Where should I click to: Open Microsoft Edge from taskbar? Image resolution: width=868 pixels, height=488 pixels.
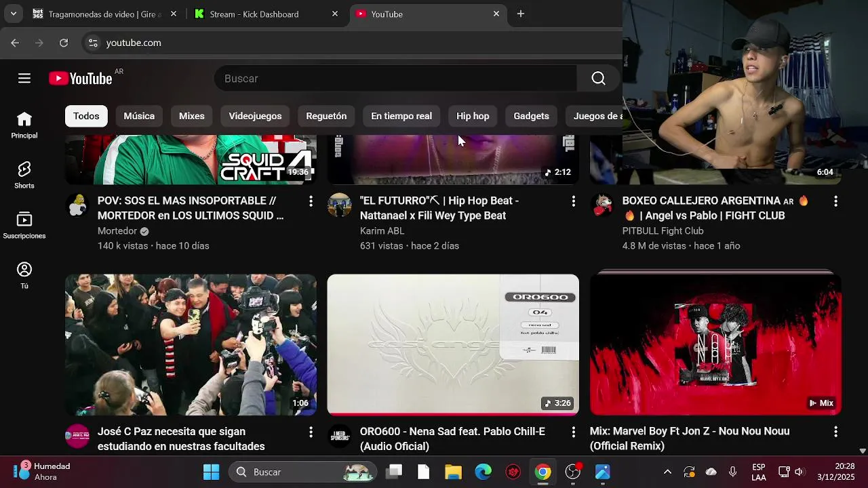click(483, 472)
